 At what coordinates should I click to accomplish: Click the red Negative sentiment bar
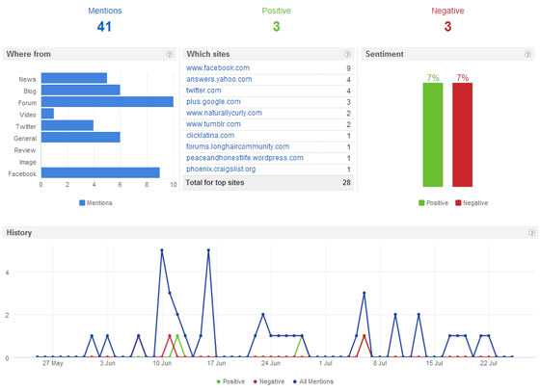click(x=462, y=135)
